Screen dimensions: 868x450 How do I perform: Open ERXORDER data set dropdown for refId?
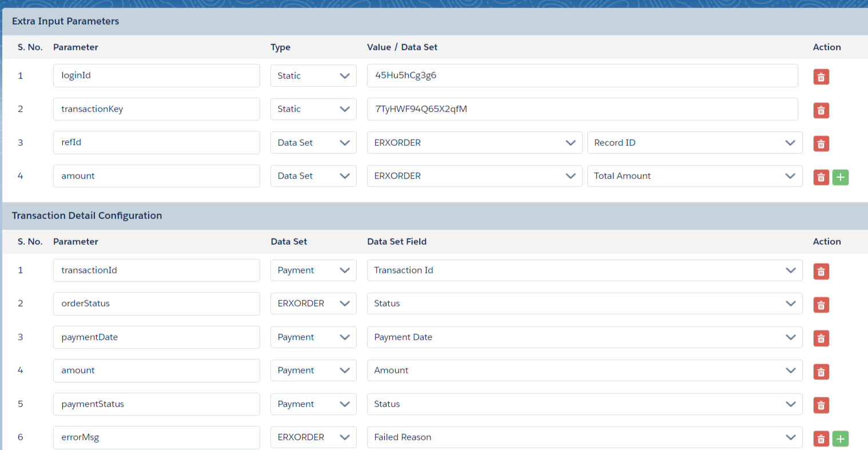474,143
